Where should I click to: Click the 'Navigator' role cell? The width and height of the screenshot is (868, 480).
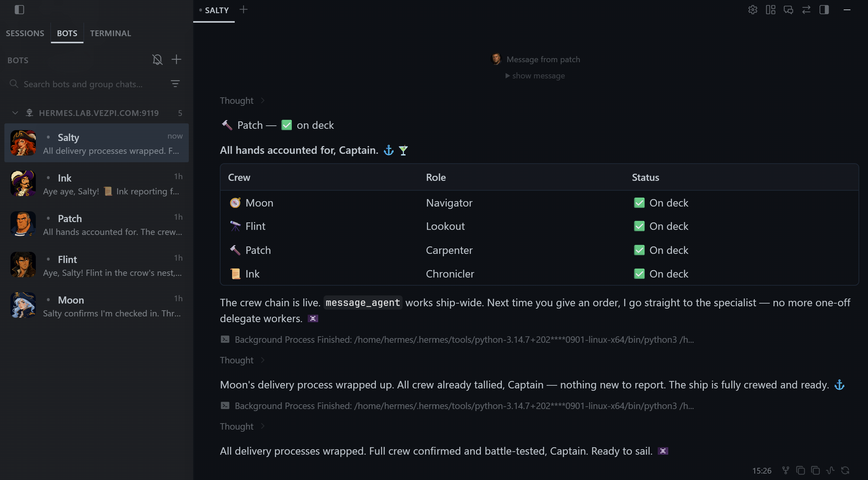tap(449, 203)
